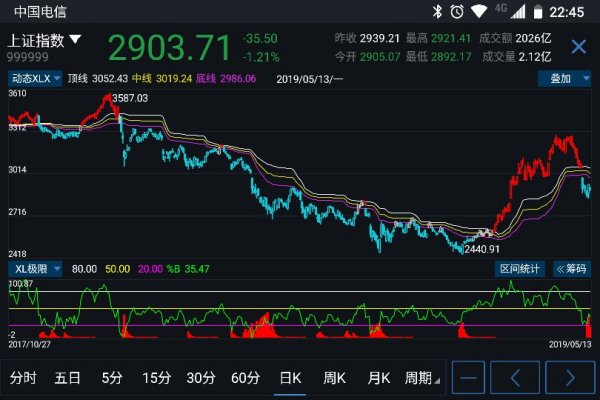Select the 周K weekly chart tab
The width and height of the screenshot is (600, 400).
tap(334, 378)
